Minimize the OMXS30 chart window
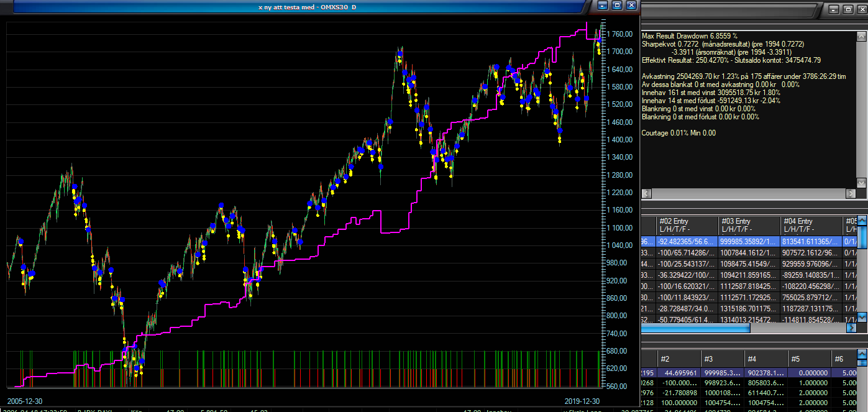868x412 pixels. [x=603, y=6]
